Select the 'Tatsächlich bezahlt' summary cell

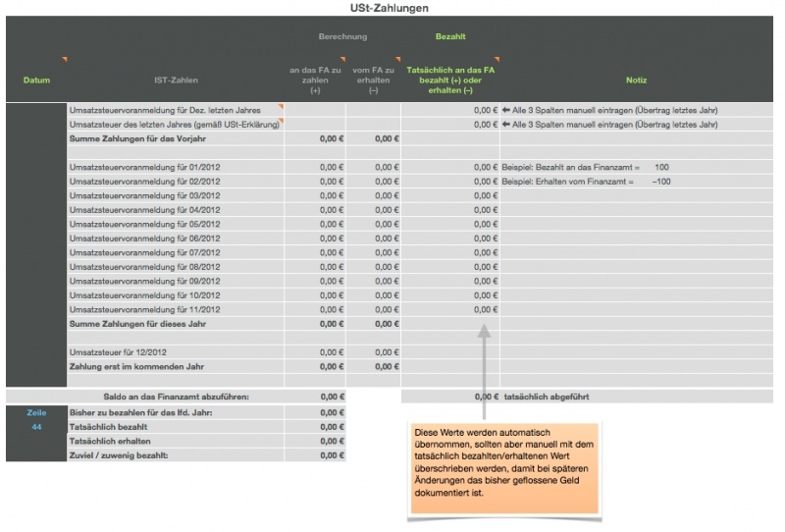176,427
